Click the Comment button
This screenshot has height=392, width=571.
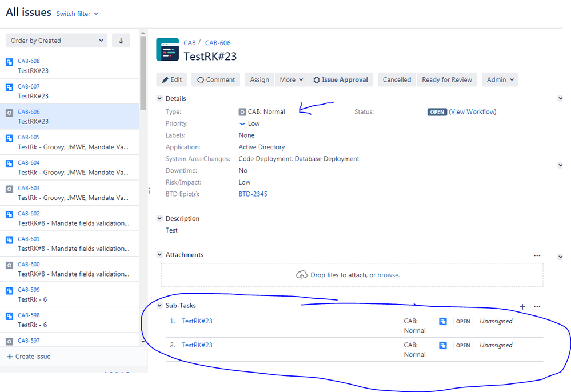point(216,79)
